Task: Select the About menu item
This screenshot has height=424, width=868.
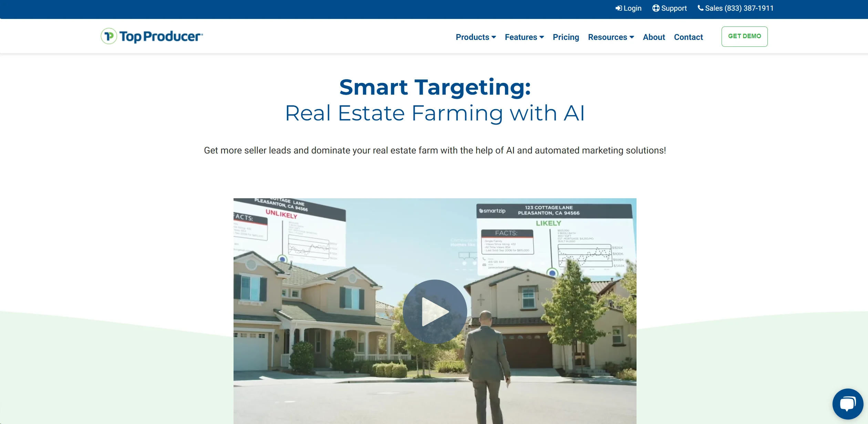Action: click(654, 37)
